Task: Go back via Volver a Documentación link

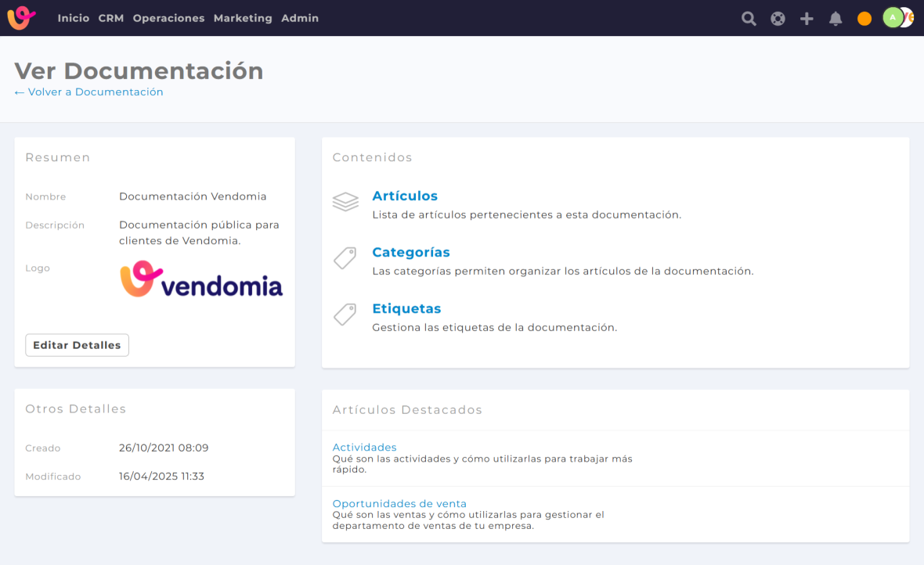Action: pos(88,92)
